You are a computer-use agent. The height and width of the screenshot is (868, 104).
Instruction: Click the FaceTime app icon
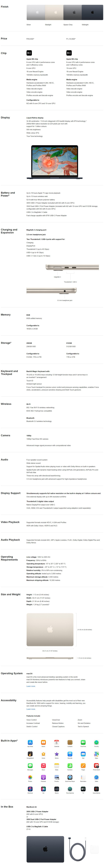pos(83,742)
